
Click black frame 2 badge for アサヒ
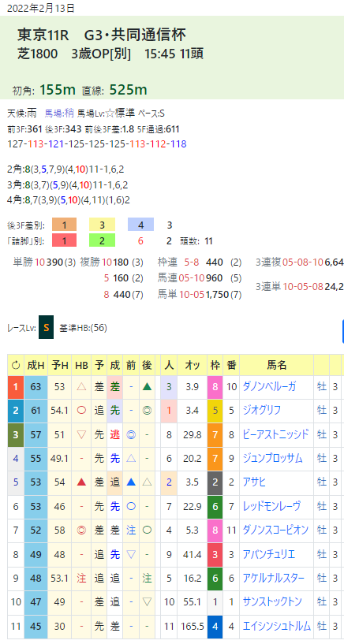[x=215, y=482]
